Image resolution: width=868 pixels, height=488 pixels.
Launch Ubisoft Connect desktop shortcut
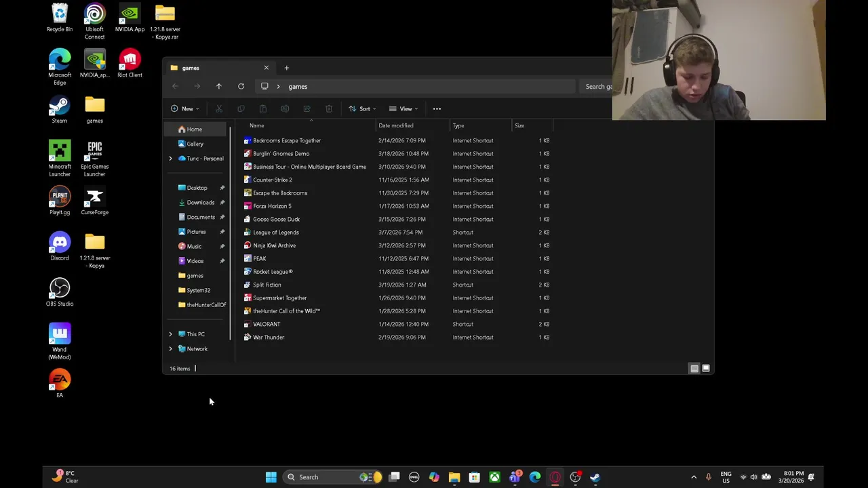tap(94, 22)
